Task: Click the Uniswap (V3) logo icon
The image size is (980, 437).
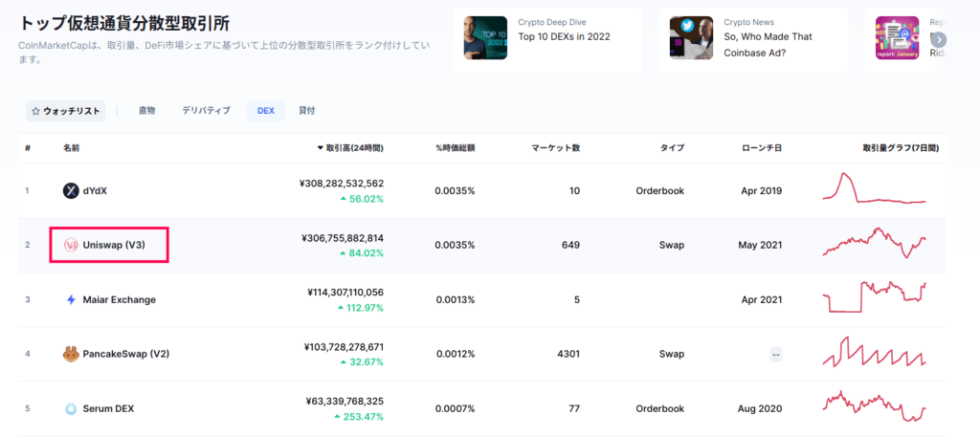Action: point(71,246)
